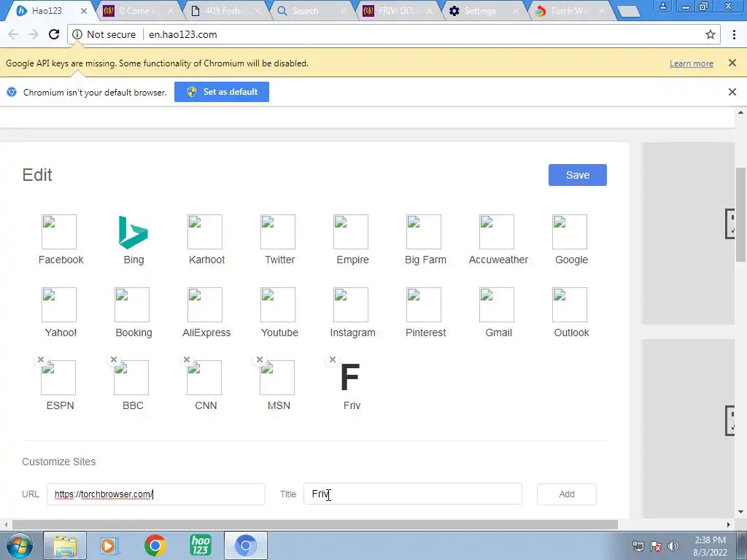Remove the Friv shortcut with its X
The width and height of the screenshot is (747, 560).
(x=333, y=359)
